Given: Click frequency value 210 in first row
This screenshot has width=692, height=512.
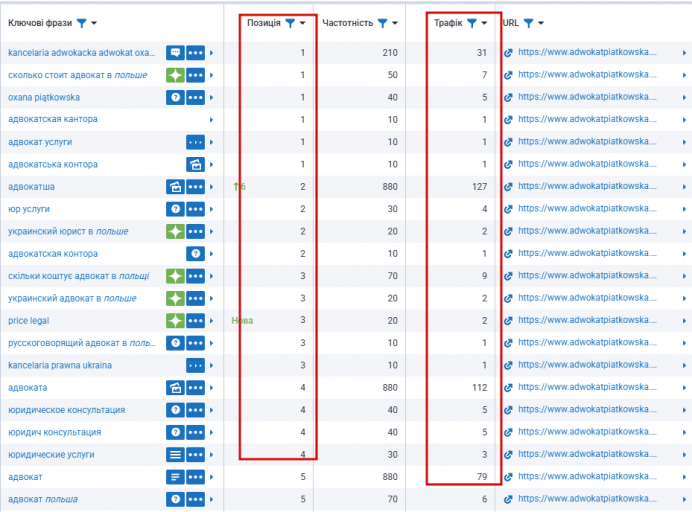Looking at the screenshot, I should coord(390,53).
